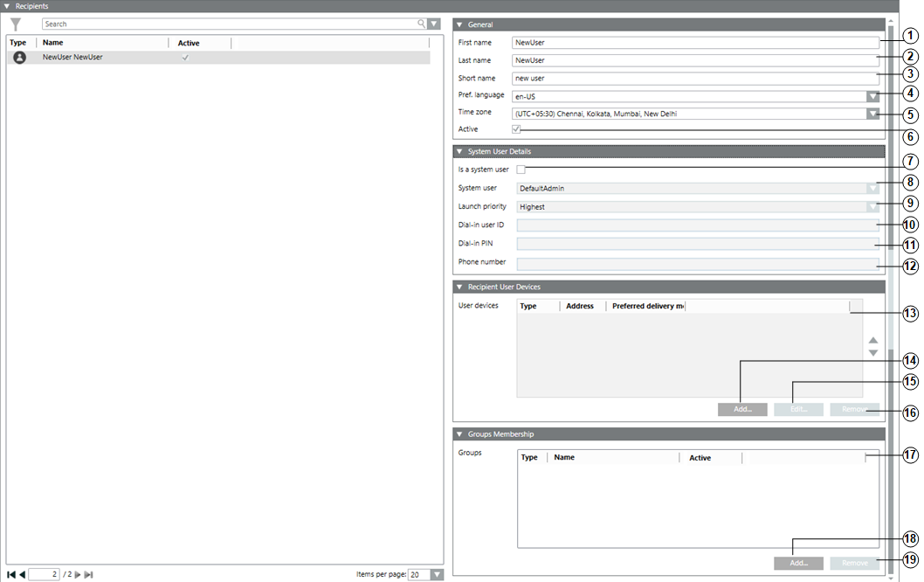Collapse the System User Details section
924x582 pixels.
459,151
